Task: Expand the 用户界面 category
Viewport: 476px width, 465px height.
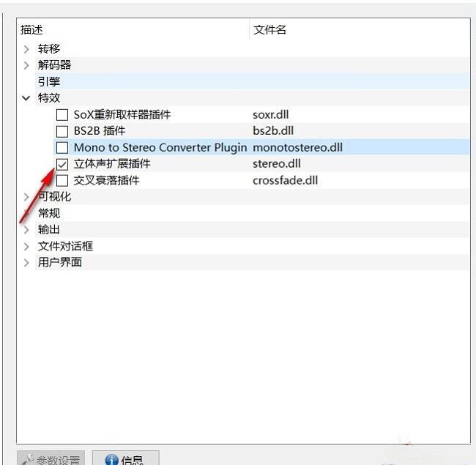Action: click(26, 262)
